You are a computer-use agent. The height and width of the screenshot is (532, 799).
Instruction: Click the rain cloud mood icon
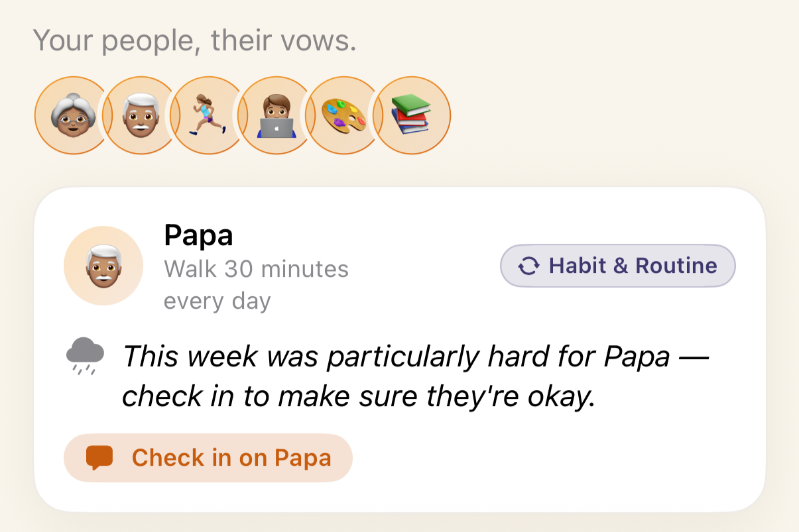click(x=85, y=356)
